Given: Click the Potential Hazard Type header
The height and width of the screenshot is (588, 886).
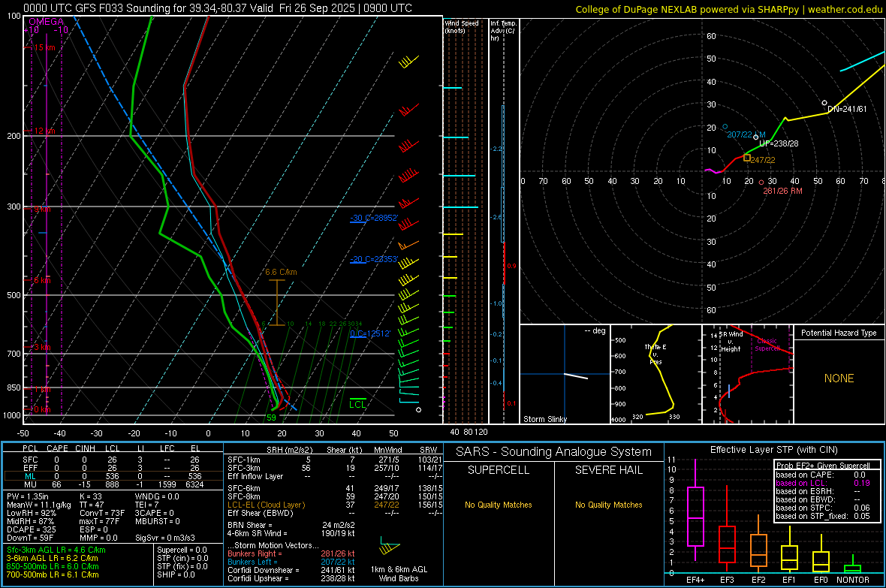Looking at the screenshot, I should click(x=839, y=333).
